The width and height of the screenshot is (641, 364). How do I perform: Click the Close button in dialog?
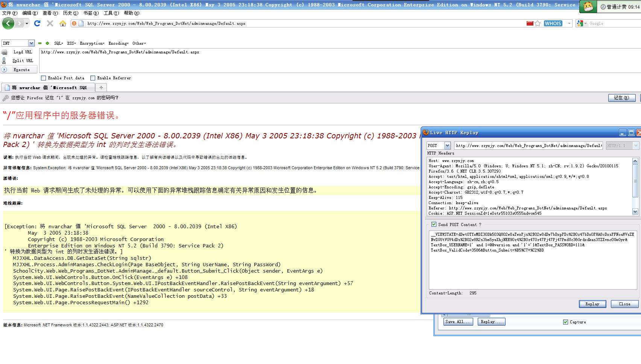[625, 304]
